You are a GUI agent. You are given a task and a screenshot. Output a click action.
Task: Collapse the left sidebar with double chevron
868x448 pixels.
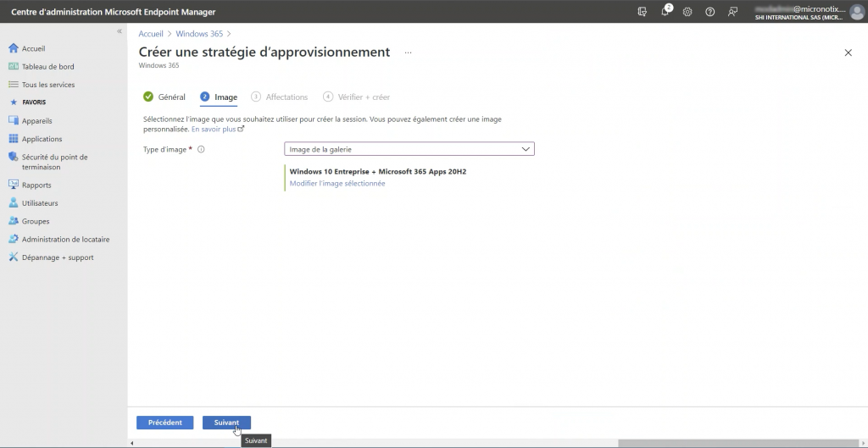(119, 31)
